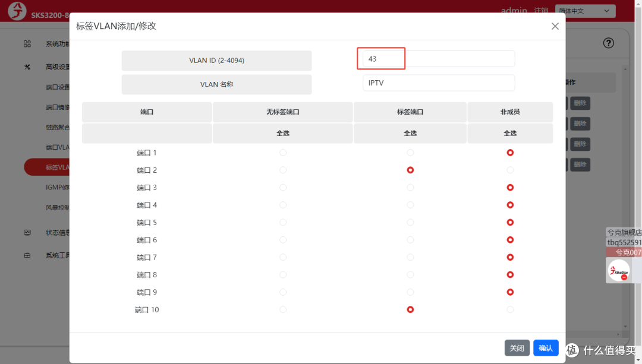Set port 9 as tagged port
The width and height of the screenshot is (642, 364).
click(x=410, y=292)
